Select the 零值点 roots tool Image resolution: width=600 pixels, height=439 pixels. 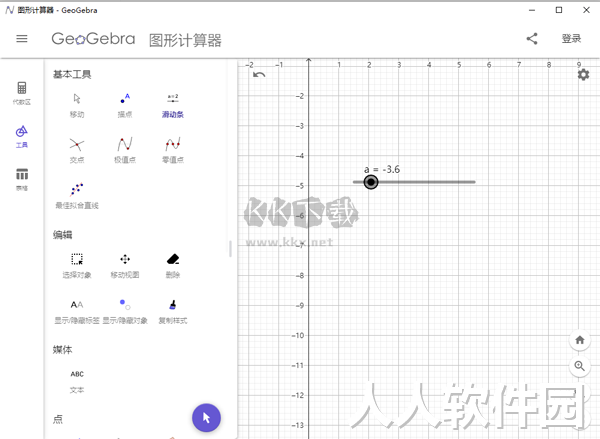coord(173,150)
